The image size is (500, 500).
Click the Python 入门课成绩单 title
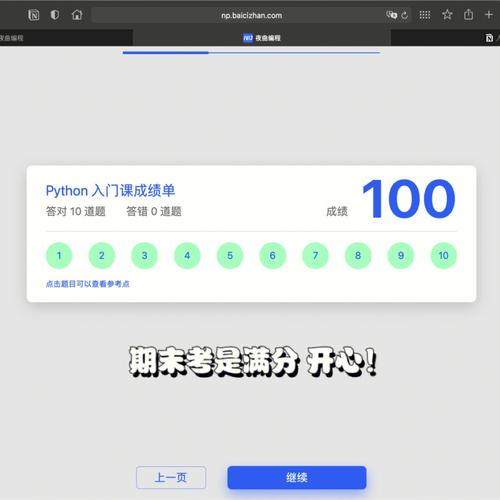pyautogui.click(x=110, y=191)
